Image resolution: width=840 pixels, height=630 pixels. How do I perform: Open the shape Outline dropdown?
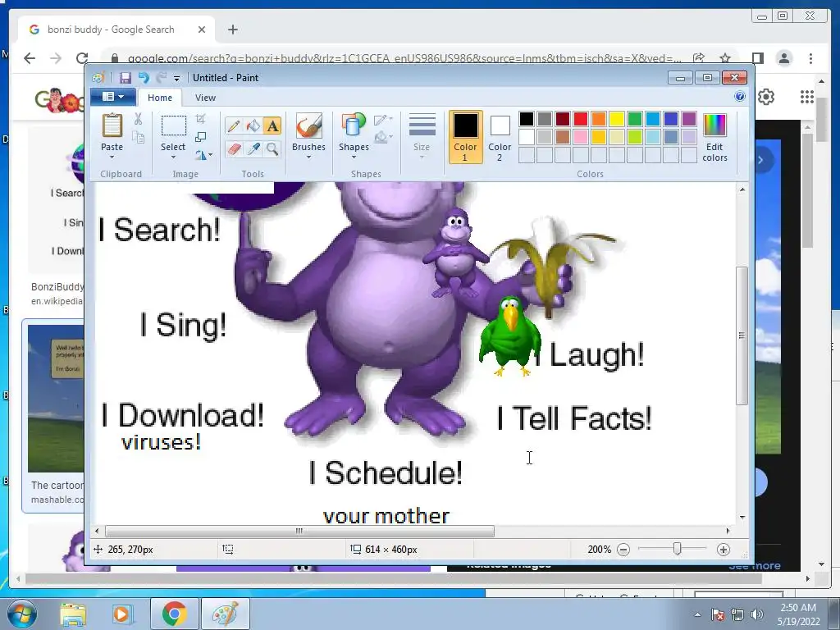383,120
